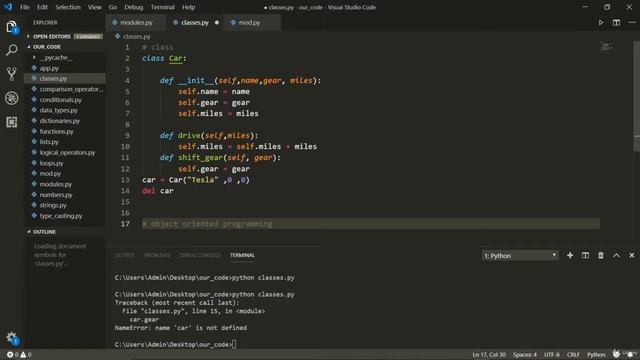This screenshot has height=360, width=640.
Task: Open type_casting.py in the explorer
Action: pyautogui.click(x=65, y=216)
